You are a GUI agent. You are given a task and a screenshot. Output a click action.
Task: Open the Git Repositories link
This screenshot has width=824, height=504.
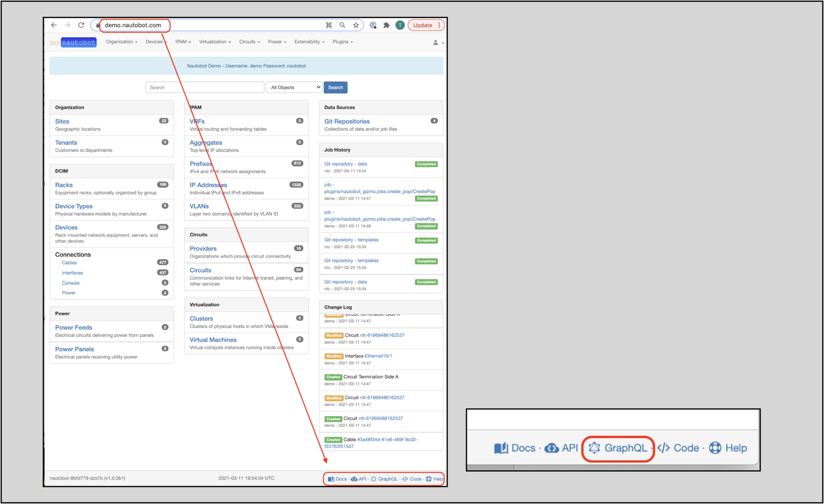click(x=347, y=121)
